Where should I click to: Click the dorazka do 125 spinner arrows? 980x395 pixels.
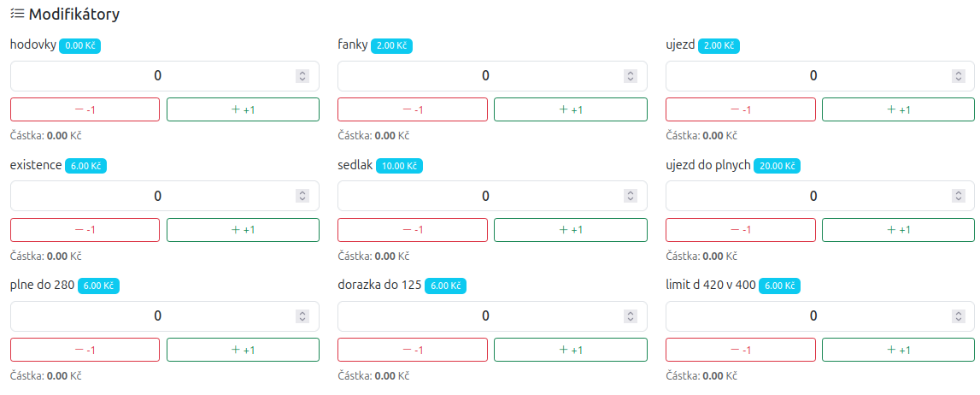pos(630,315)
